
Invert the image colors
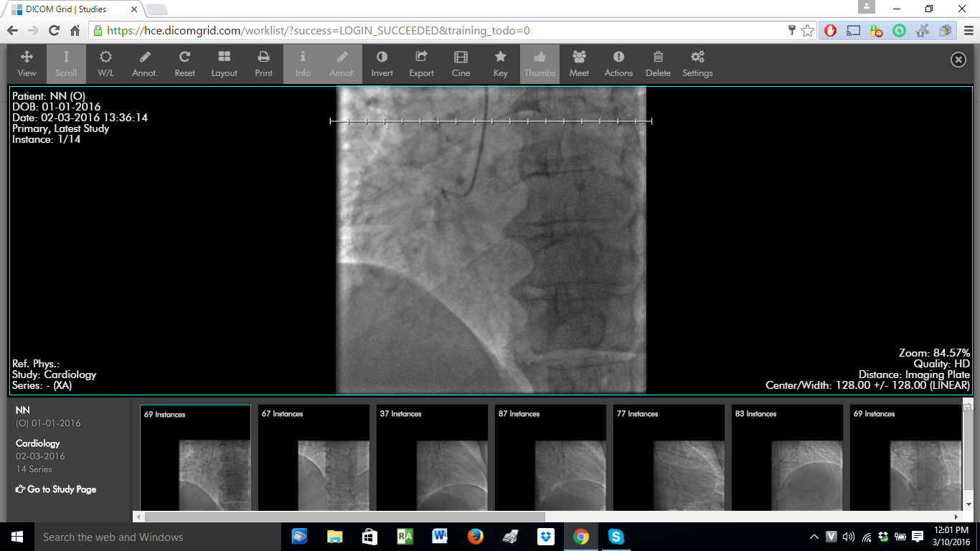(x=382, y=64)
